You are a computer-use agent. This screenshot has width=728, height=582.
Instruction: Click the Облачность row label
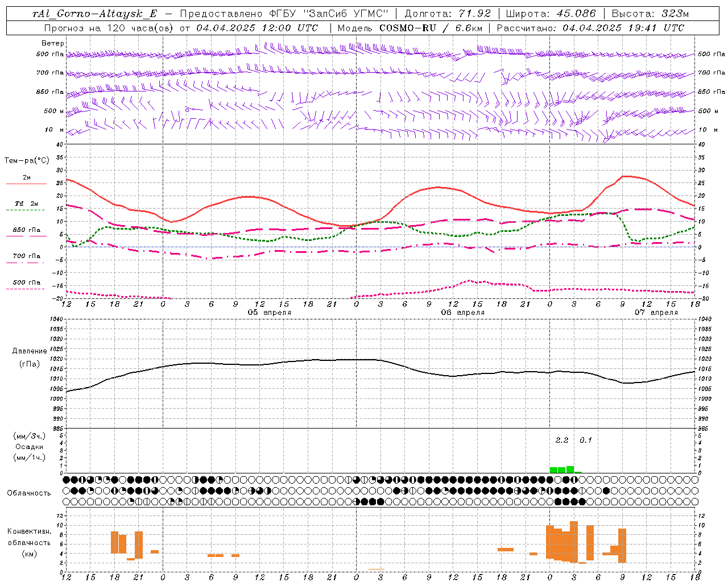coord(29,493)
